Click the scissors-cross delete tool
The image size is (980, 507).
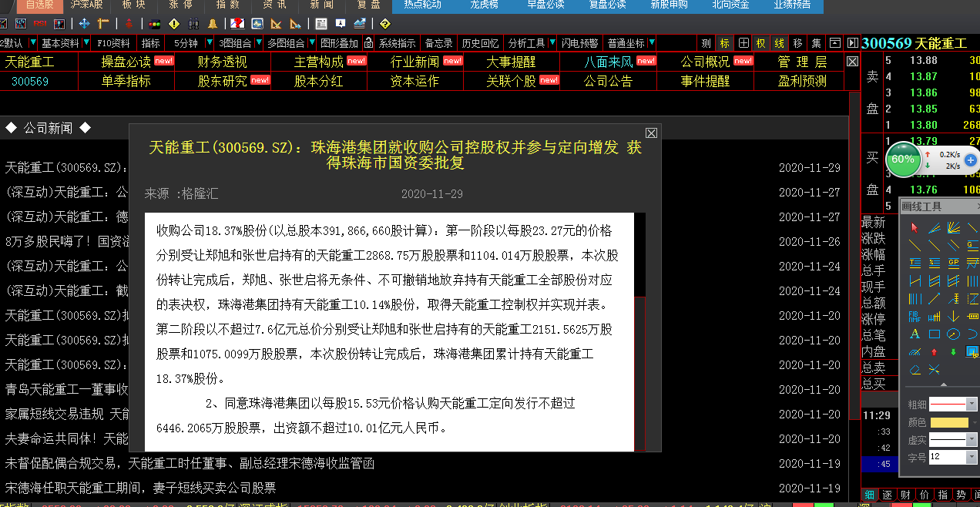click(x=934, y=370)
